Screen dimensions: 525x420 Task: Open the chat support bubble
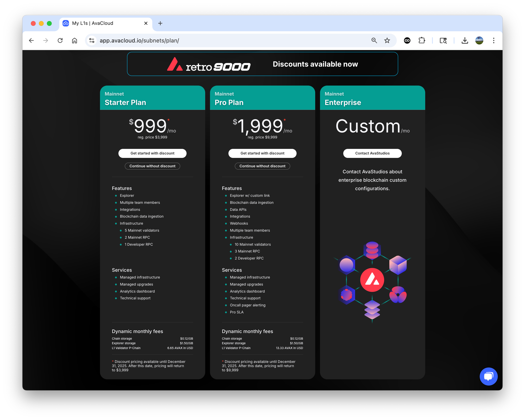tap(488, 376)
